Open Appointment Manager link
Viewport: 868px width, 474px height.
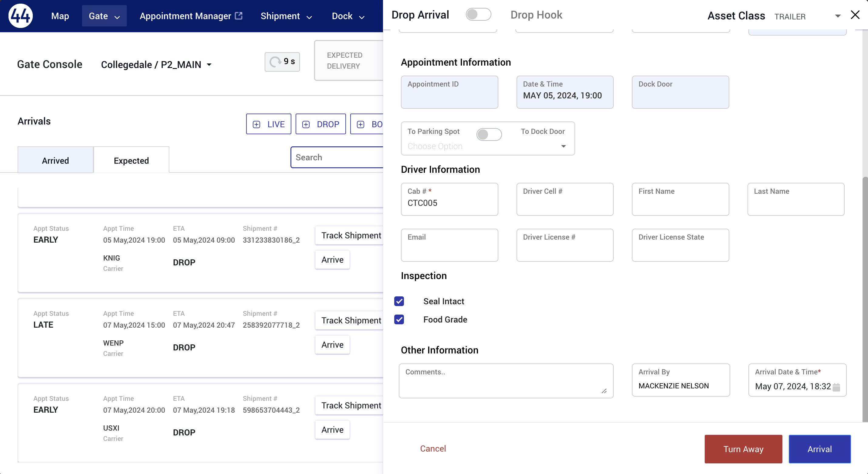[x=191, y=16]
